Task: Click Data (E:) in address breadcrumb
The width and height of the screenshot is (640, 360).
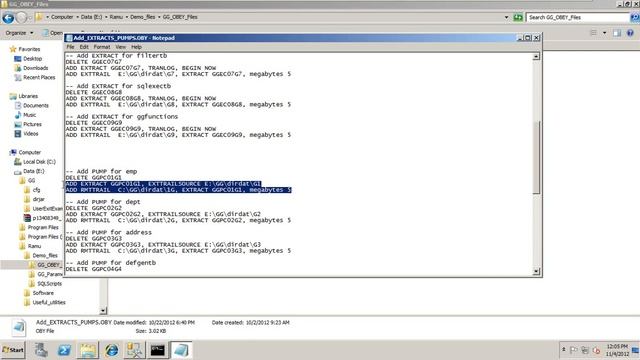Action: click(x=91, y=17)
